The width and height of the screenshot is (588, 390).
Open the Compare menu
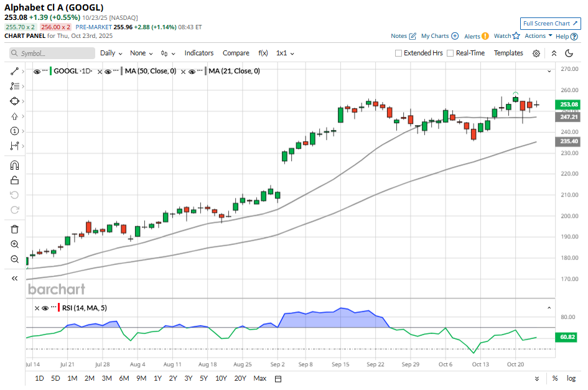[236, 53]
